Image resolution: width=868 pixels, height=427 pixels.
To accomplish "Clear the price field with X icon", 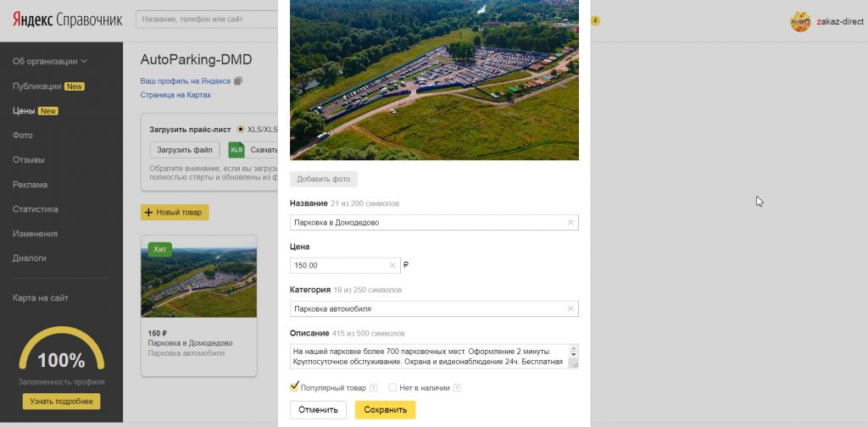I will click(392, 266).
